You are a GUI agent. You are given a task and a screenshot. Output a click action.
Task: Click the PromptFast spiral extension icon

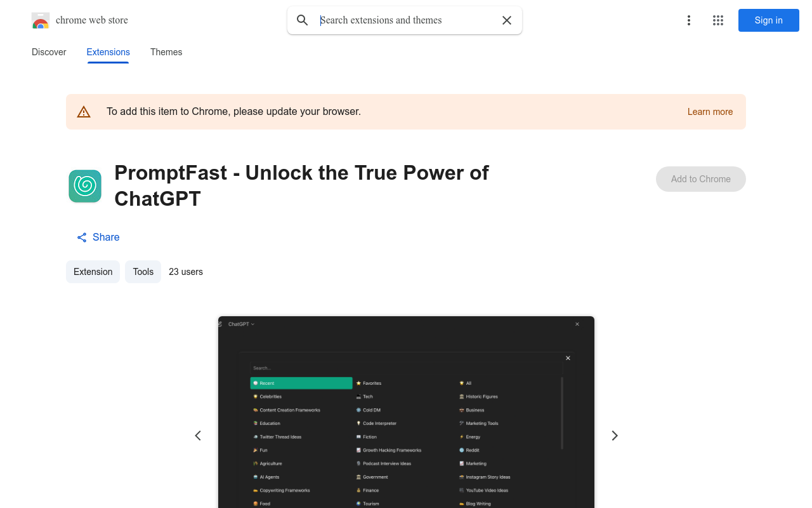(x=85, y=186)
